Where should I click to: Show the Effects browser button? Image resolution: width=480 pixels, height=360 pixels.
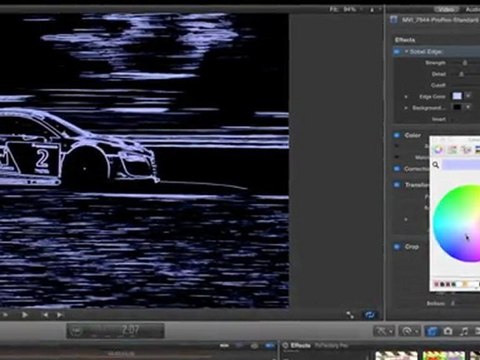tap(432, 331)
